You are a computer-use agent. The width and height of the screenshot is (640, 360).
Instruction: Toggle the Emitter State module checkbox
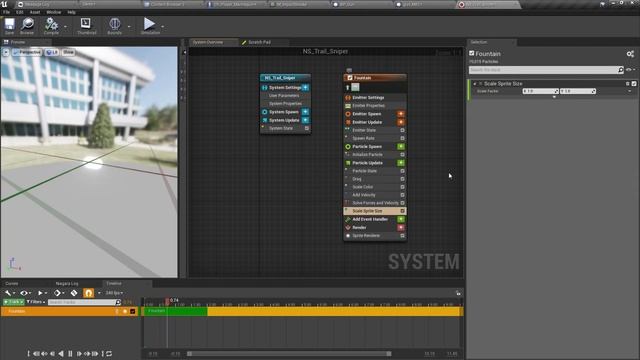click(x=402, y=130)
